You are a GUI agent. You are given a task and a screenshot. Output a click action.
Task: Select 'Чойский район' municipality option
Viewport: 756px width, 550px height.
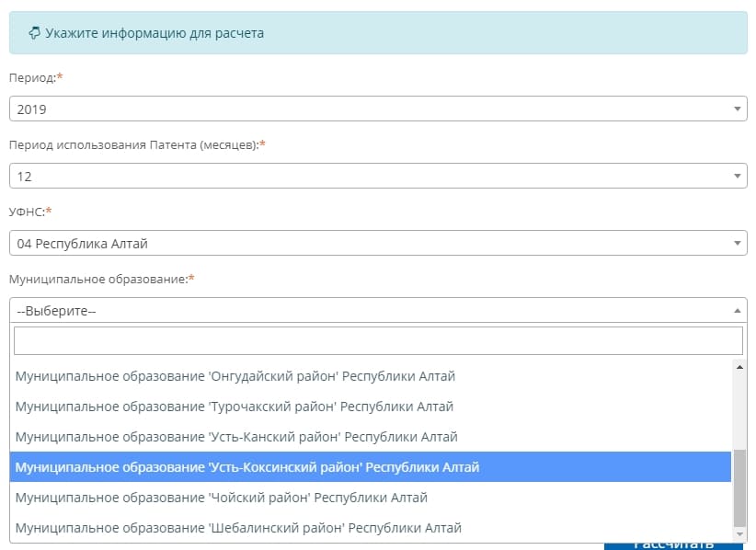[371, 497]
